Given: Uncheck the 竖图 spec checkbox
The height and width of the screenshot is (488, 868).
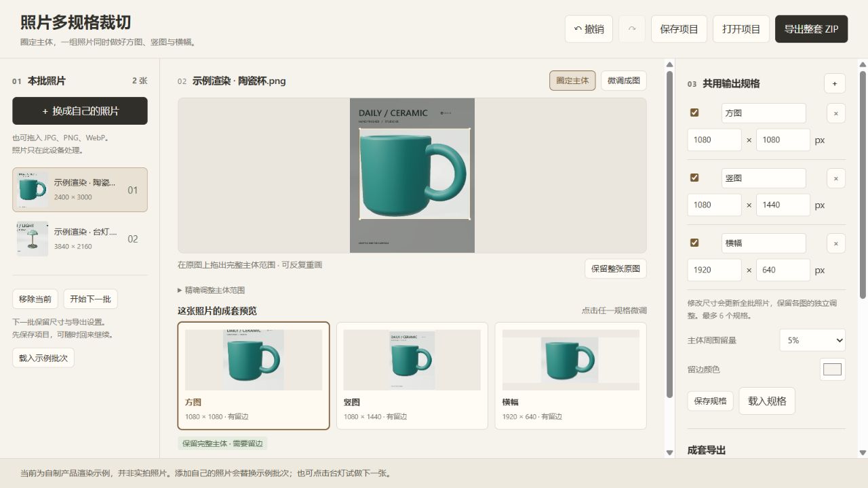Looking at the screenshot, I should 694,178.
